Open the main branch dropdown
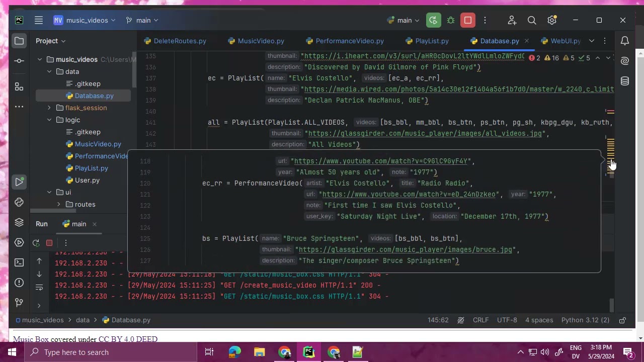The height and width of the screenshot is (362, 644). click(142, 20)
